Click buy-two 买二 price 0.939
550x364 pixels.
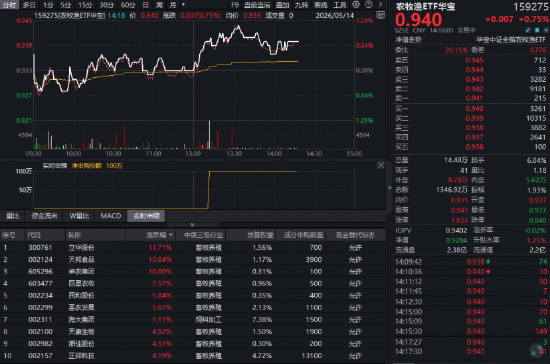coord(474,118)
